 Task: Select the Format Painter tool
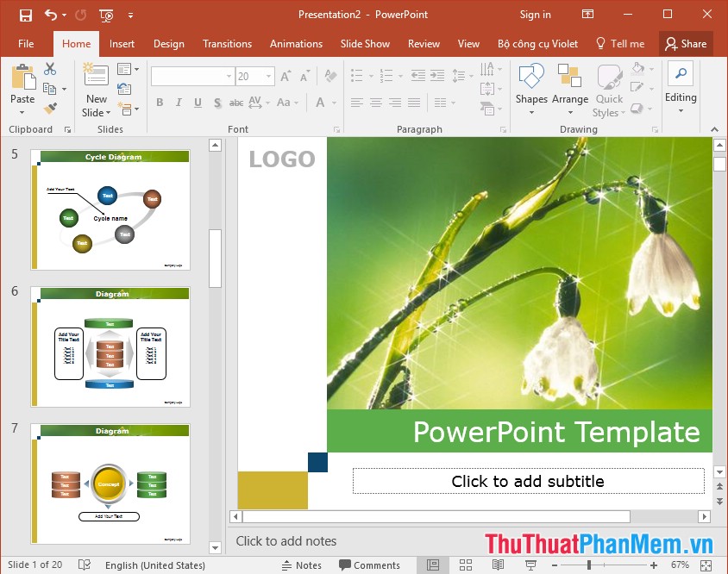[49, 109]
